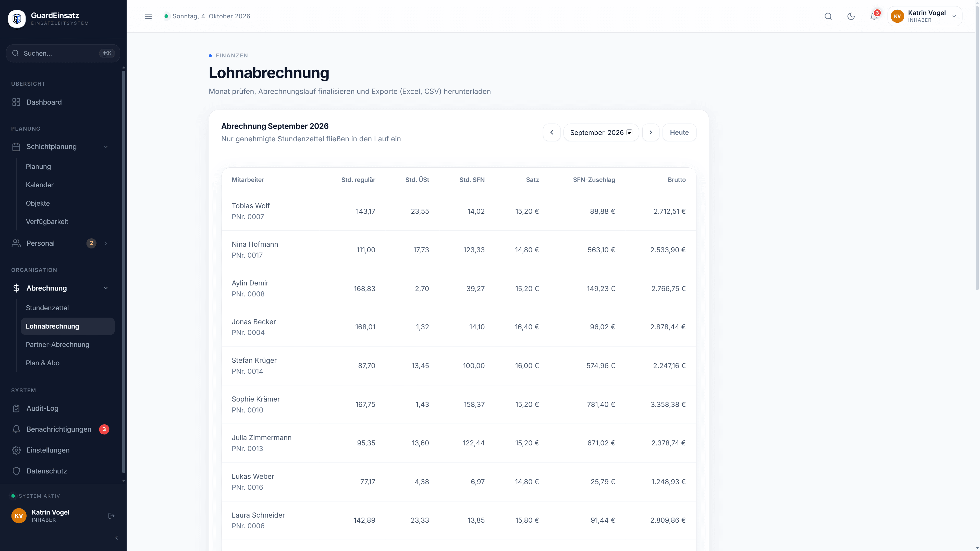The width and height of the screenshot is (980, 551).
Task: Collapse sidebar with bottom chevron arrow
Action: point(117,538)
